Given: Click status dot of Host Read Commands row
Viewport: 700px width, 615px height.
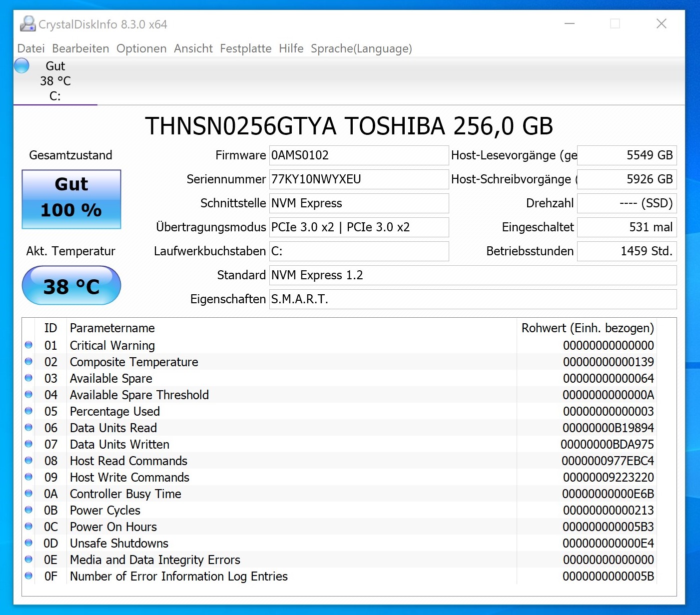Looking at the screenshot, I should 28,460.
